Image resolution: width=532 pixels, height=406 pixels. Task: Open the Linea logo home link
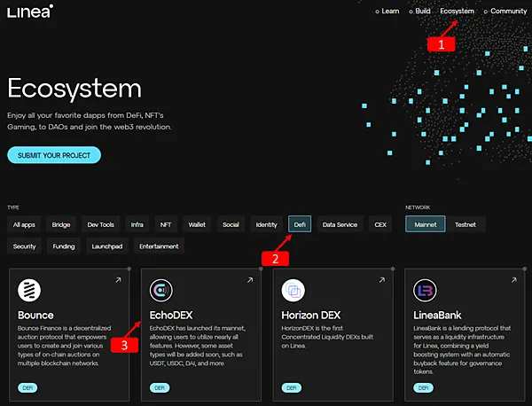click(30, 12)
